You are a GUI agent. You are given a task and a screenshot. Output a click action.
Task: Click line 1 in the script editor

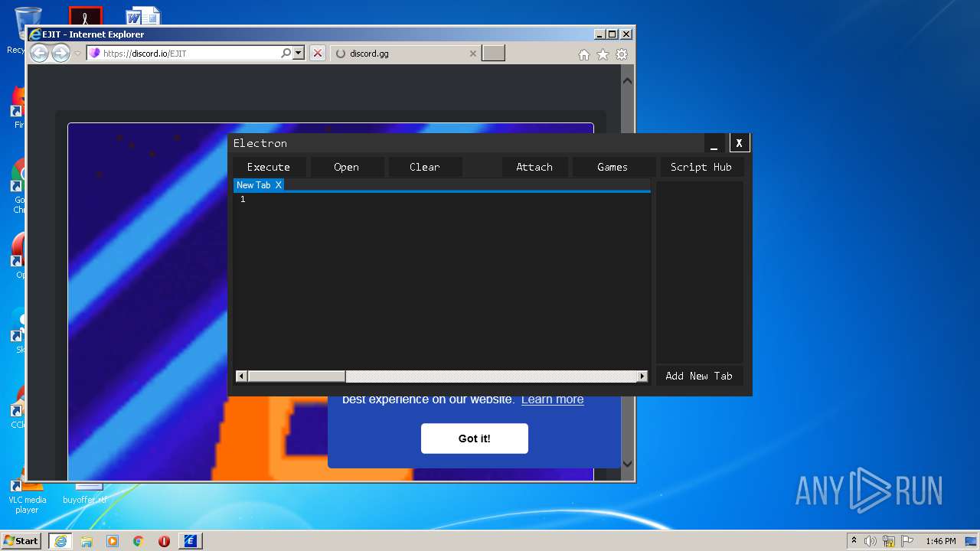(x=443, y=199)
